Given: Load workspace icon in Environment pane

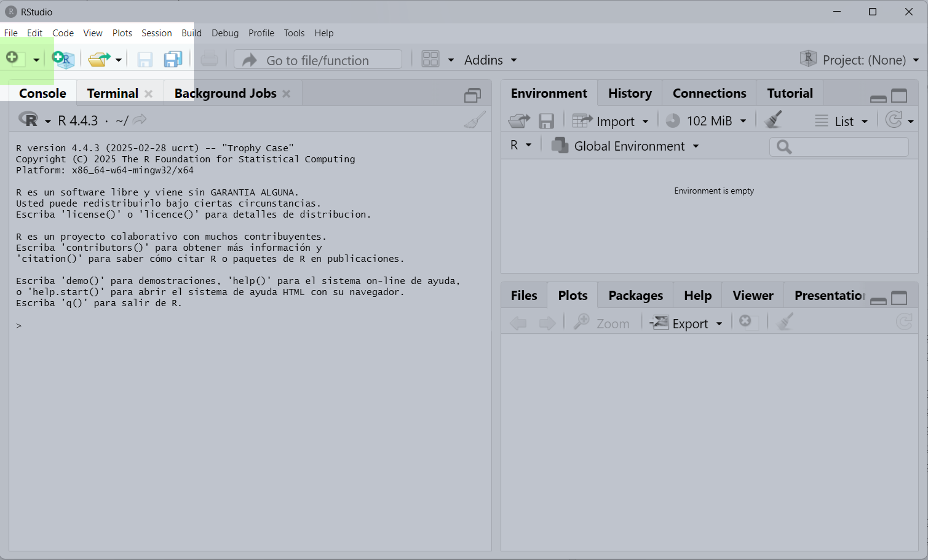Looking at the screenshot, I should (519, 121).
